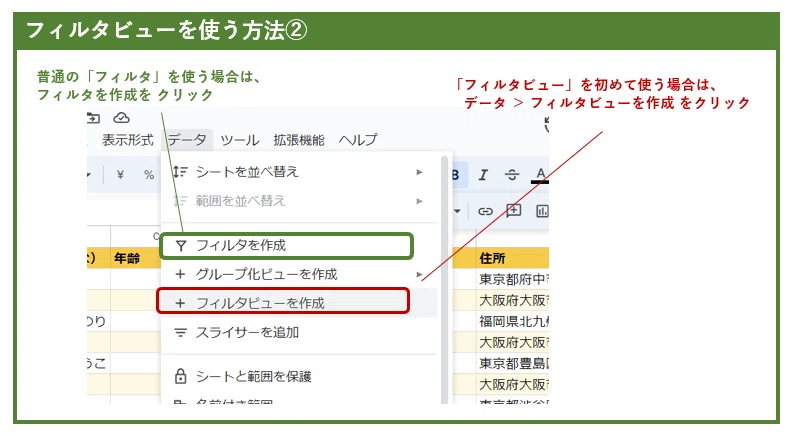
Task: Select スライサーを追加 option
Action: click(299, 332)
